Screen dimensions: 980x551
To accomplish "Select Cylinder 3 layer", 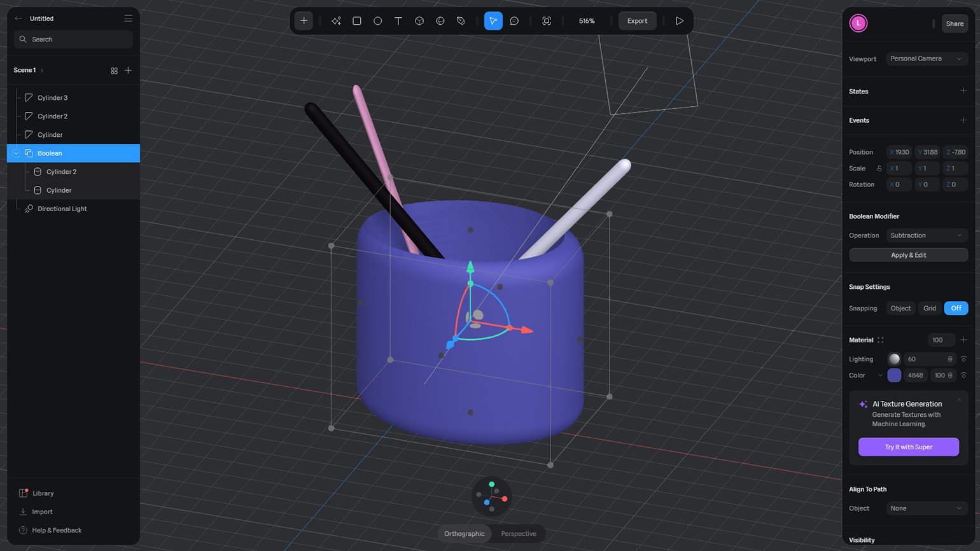I will [x=52, y=98].
